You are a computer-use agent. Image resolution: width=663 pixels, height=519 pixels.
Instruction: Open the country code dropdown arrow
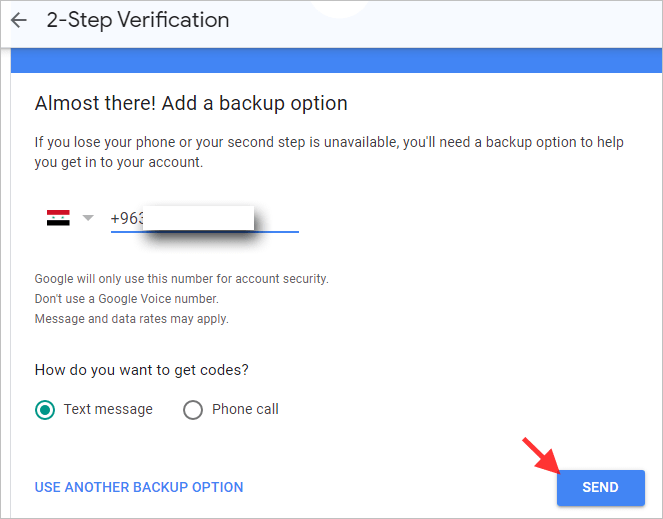tap(88, 218)
